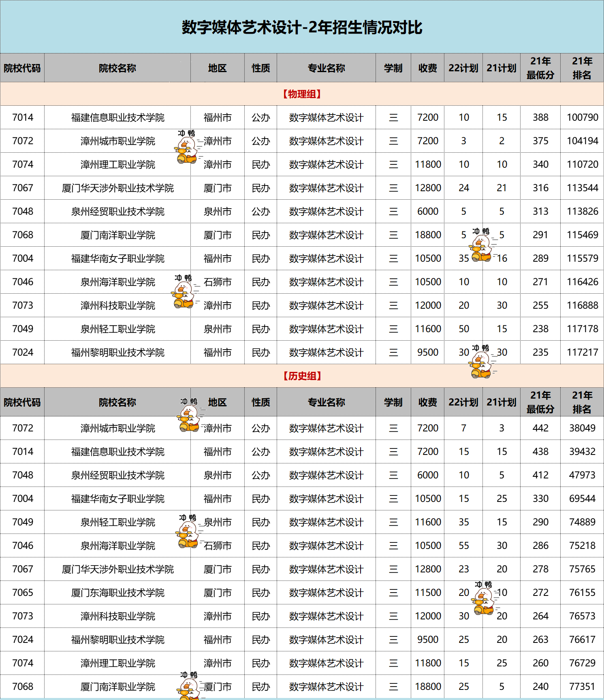The image size is (604, 700).
Task: Click ranking value 100790
Action: click(582, 117)
